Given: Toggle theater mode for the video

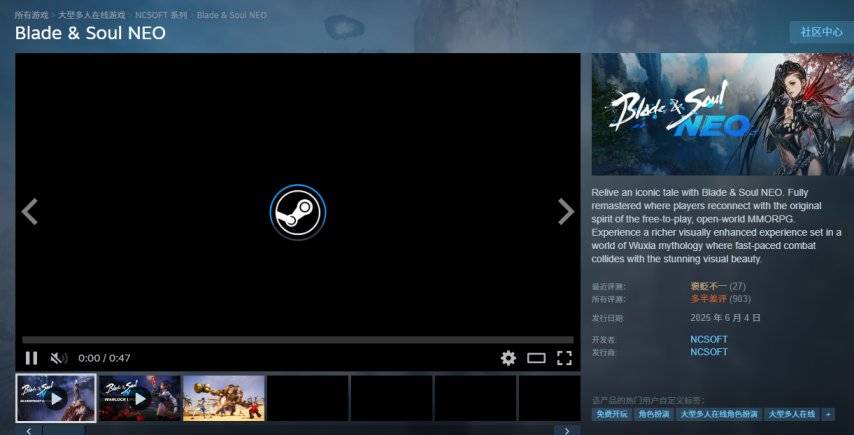Looking at the screenshot, I should click(536, 358).
